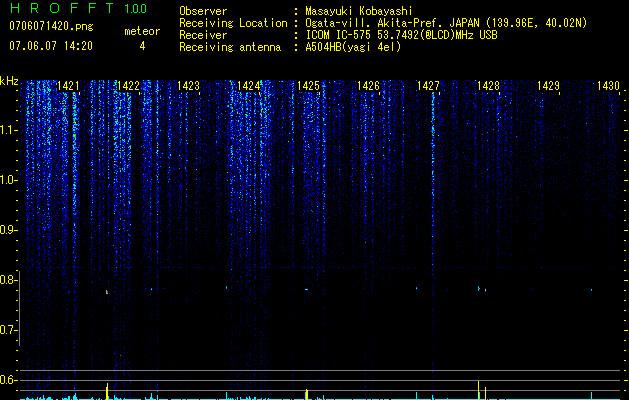Click the 1422 time marker
629x400 pixels.
tap(128, 86)
